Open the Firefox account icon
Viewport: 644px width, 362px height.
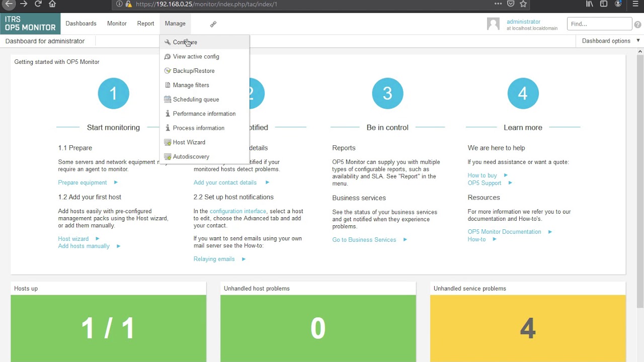pos(618,4)
